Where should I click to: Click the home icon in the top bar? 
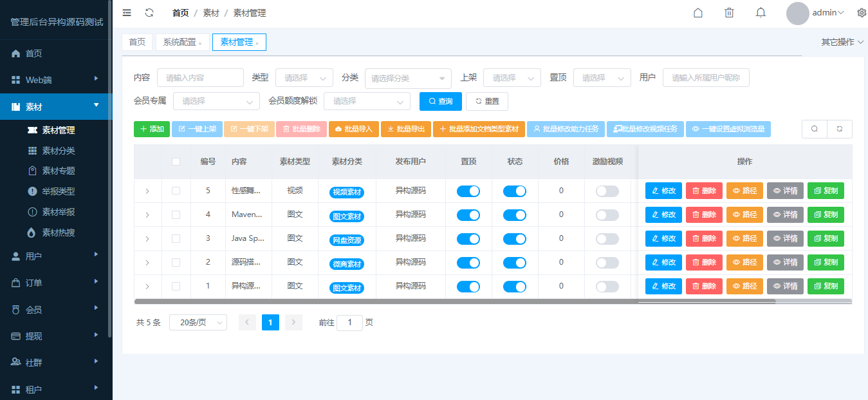(x=698, y=12)
